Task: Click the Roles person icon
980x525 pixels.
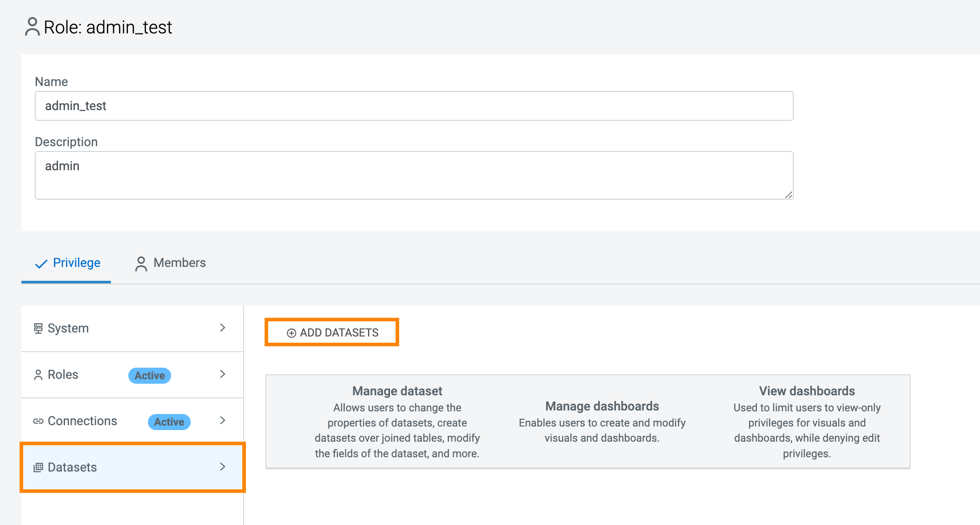Action: tap(38, 375)
